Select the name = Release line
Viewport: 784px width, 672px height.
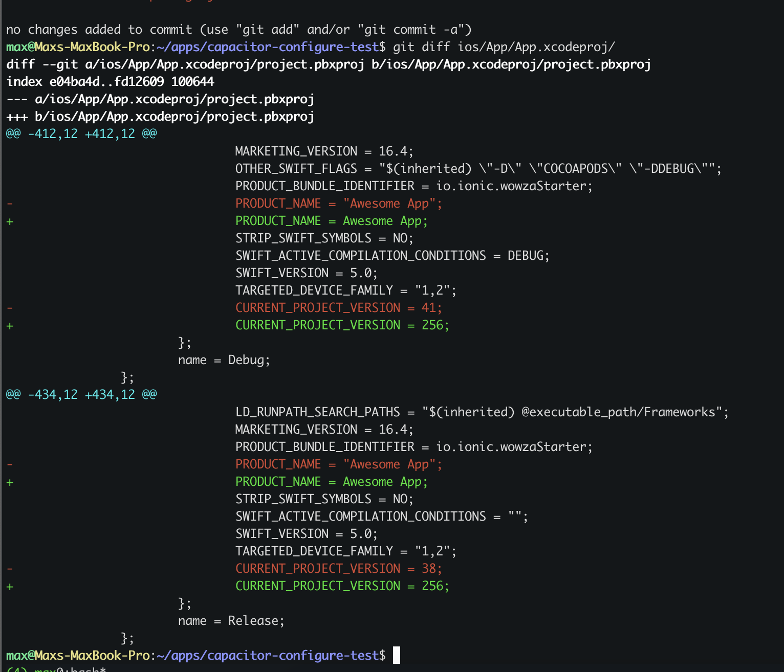coord(231,620)
